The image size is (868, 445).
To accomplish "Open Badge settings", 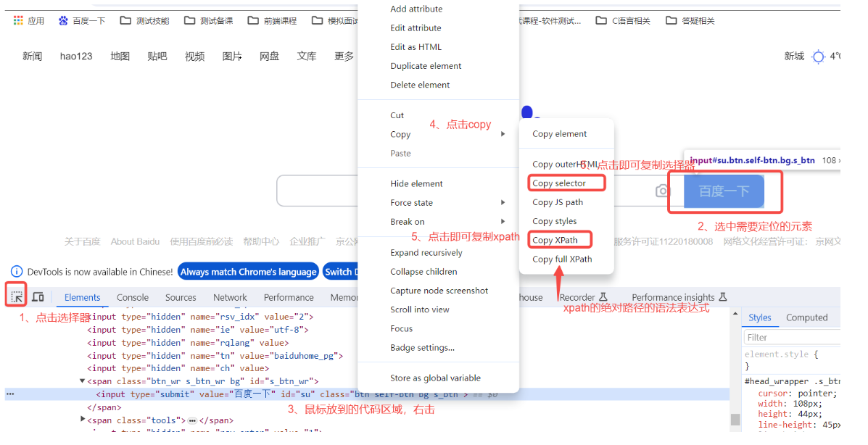I will pos(422,348).
